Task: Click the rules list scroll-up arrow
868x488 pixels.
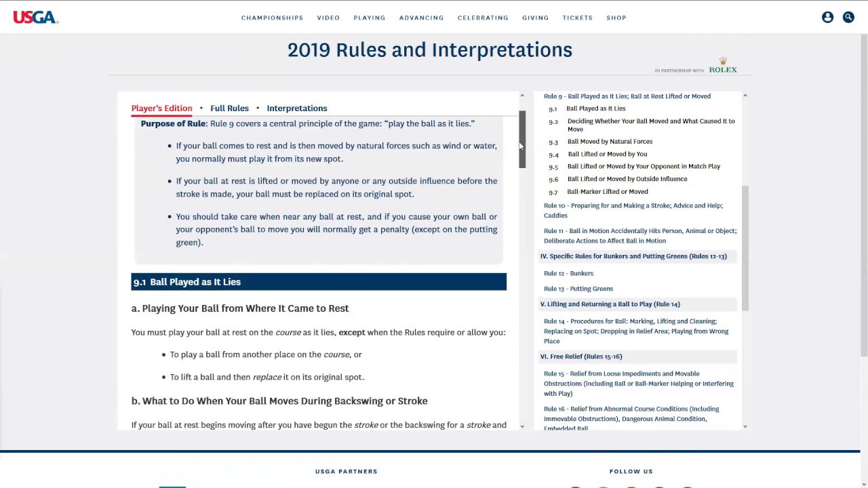Action: point(745,96)
